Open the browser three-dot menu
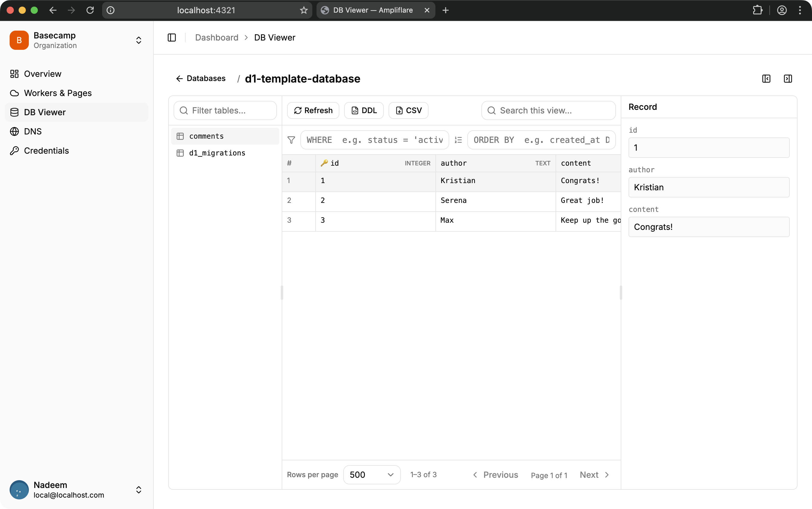 (800, 10)
